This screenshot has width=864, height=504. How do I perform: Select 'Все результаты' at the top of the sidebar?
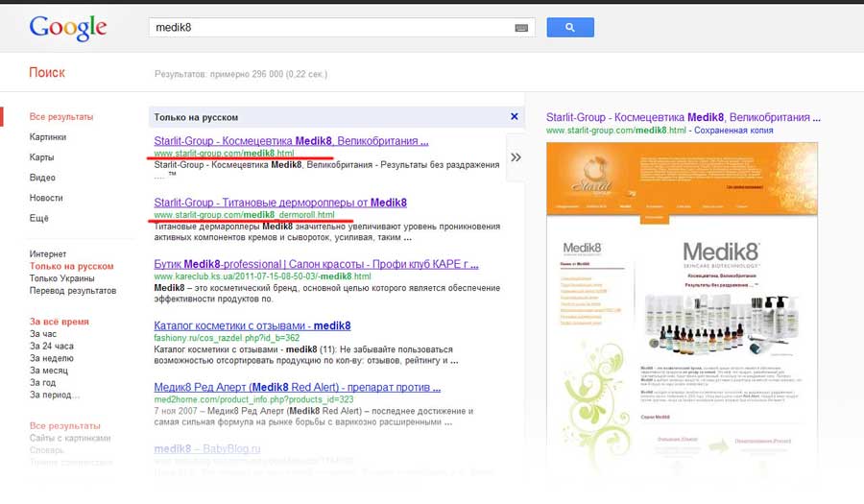pyautogui.click(x=61, y=117)
